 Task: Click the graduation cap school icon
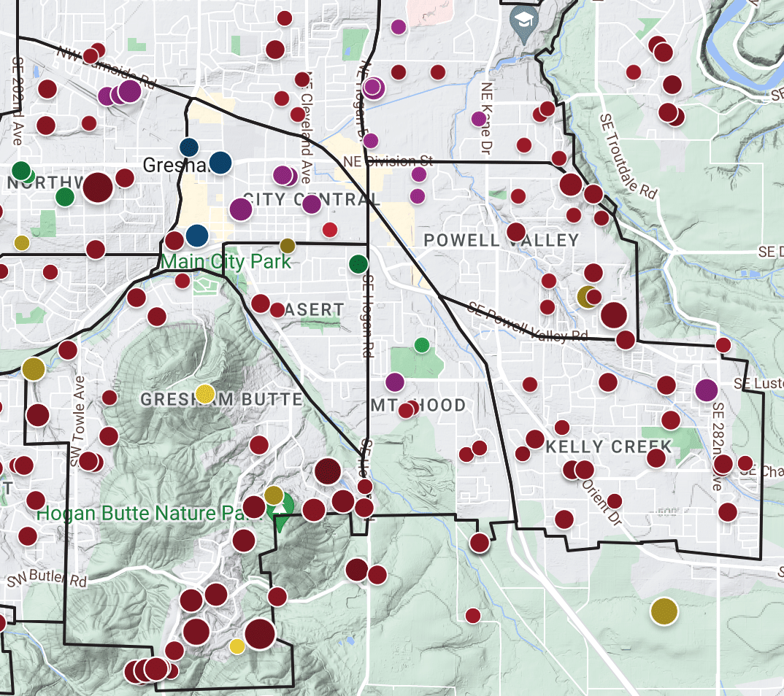click(524, 19)
